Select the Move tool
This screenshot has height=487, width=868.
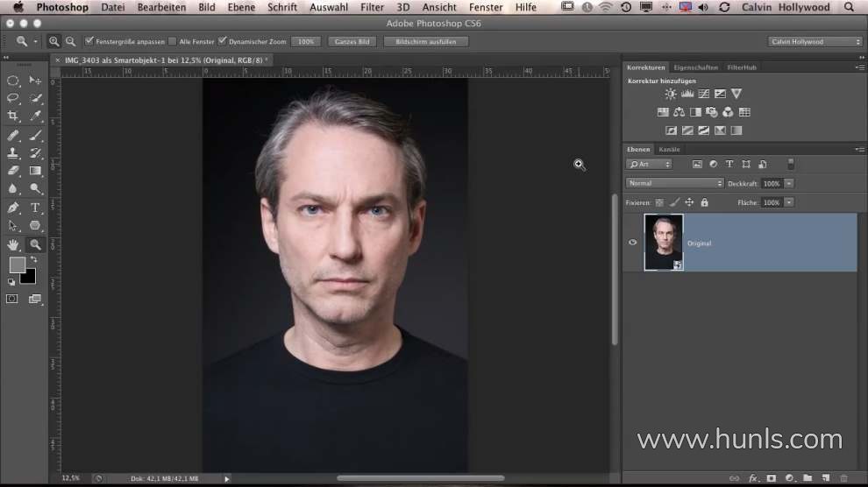pyautogui.click(x=35, y=81)
